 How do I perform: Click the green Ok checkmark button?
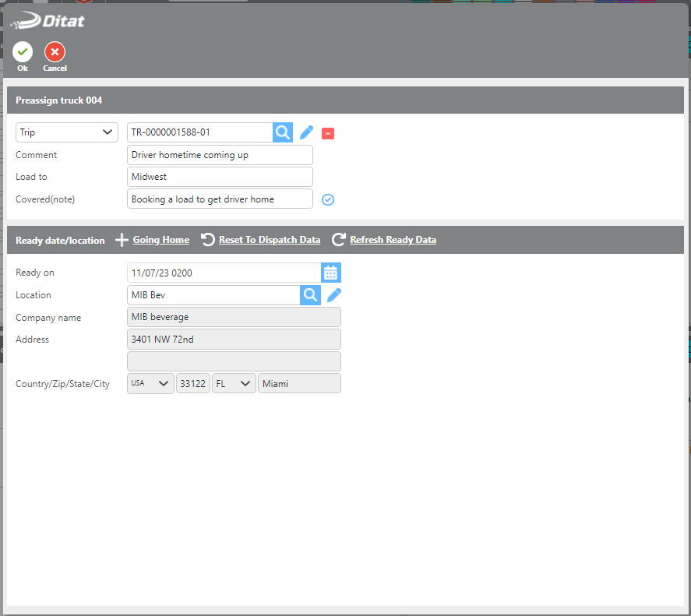(x=23, y=52)
